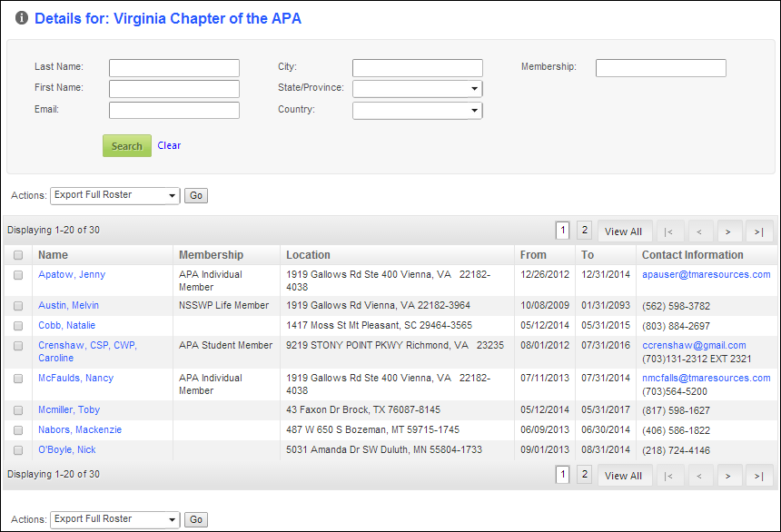Select page 2 in top pager

[585, 230]
